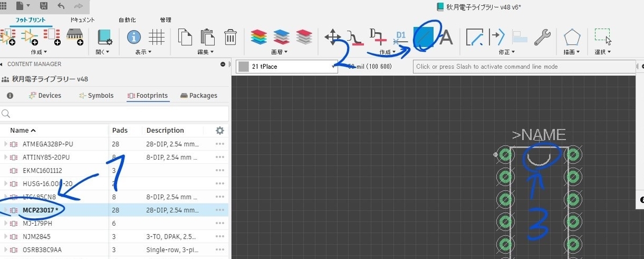This screenshot has height=259, width=644.
Task: Select the polygon drawing tool
Action: click(572, 37)
